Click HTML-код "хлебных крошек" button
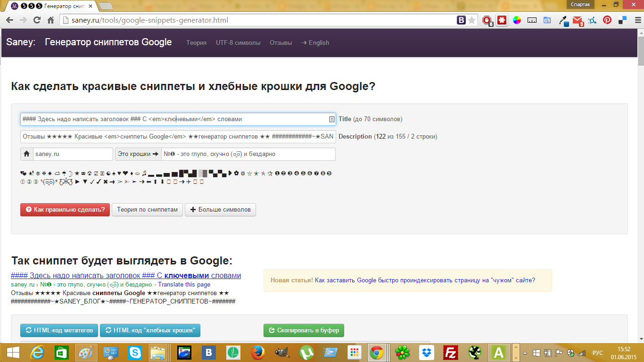Screen dimensions: 644x362 click(x=150, y=330)
